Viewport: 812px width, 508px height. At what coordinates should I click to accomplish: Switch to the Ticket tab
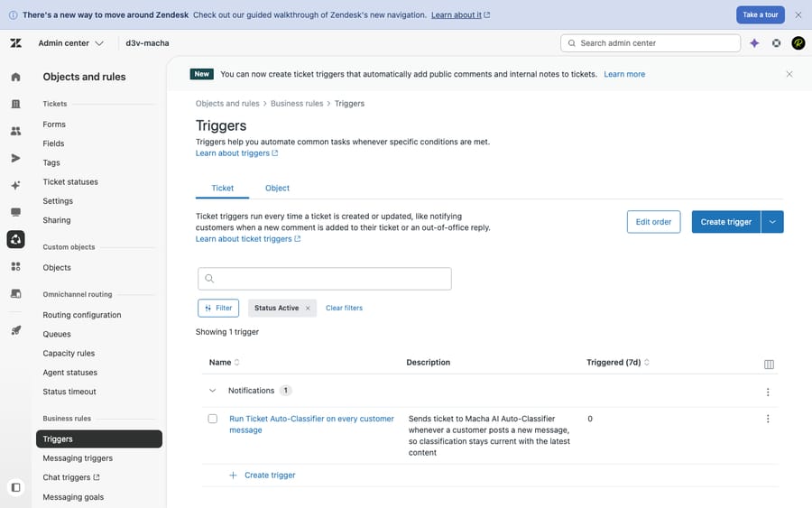pyautogui.click(x=222, y=188)
